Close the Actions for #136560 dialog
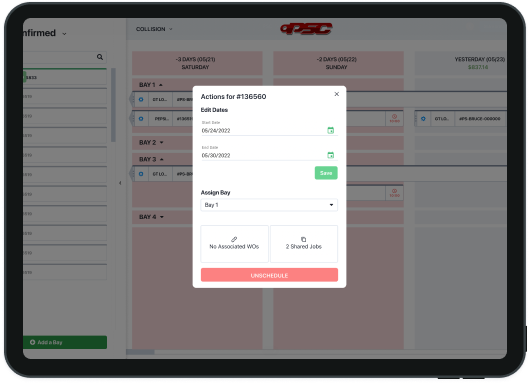This screenshot has height=384, width=530. [336, 94]
